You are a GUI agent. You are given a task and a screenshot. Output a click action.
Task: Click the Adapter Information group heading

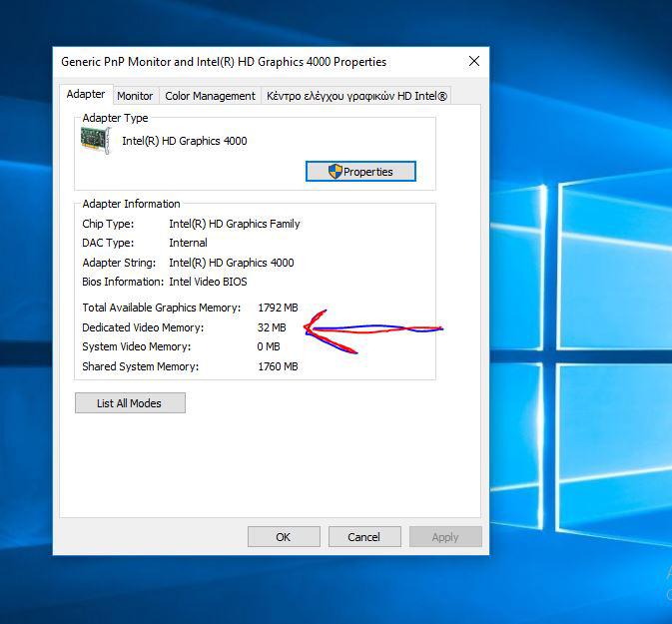(x=131, y=204)
